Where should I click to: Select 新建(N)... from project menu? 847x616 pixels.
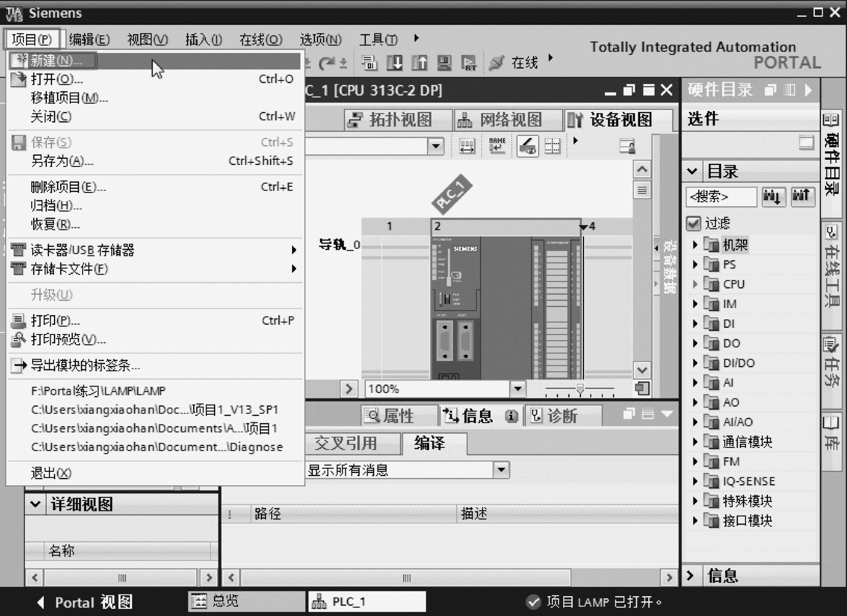[155, 60]
